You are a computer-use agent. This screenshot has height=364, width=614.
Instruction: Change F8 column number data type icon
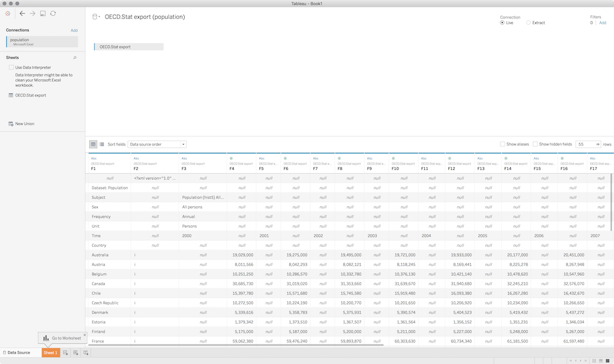coord(339,158)
